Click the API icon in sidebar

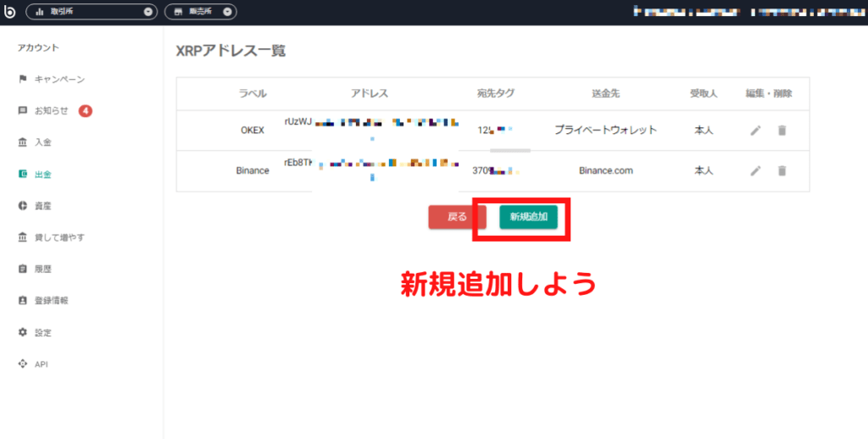[x=23, y=364]
